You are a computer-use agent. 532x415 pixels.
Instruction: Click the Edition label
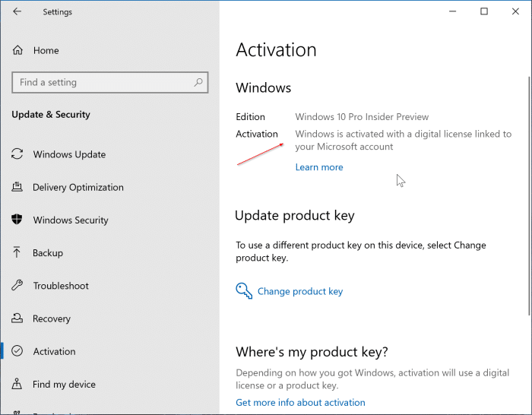click(250, 117)
